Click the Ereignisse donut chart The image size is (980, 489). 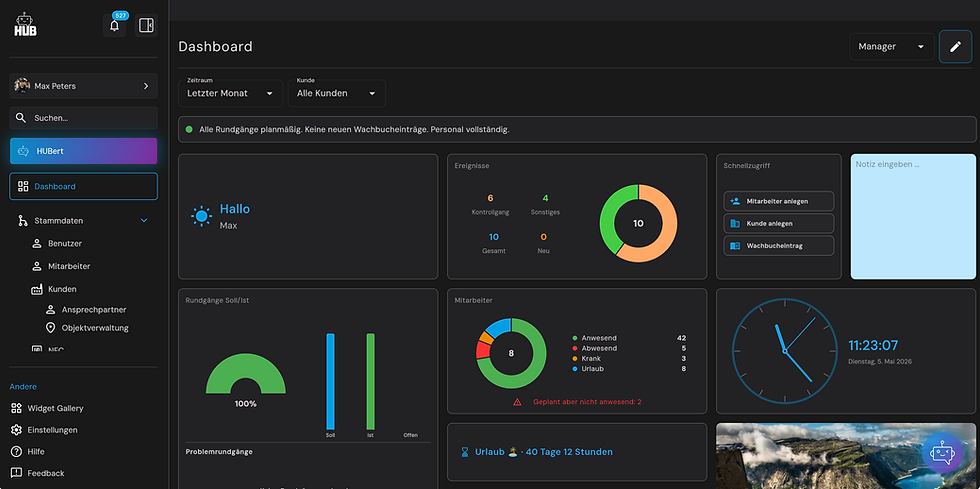[638, 223]
